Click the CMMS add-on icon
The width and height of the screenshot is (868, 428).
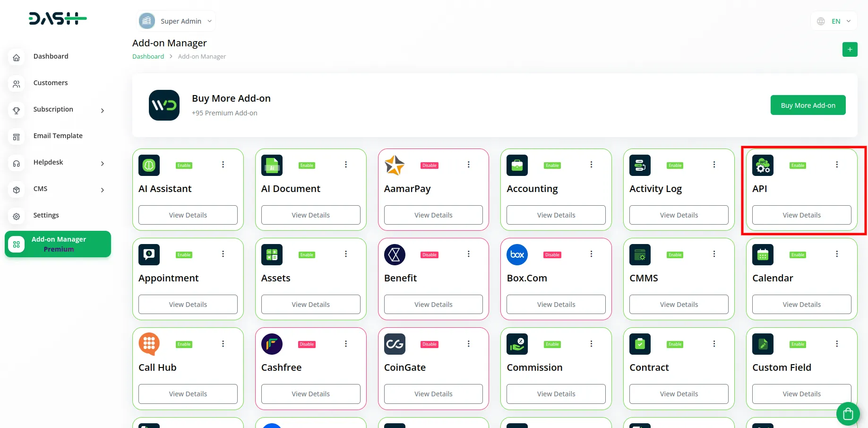[x=640, y=254]
